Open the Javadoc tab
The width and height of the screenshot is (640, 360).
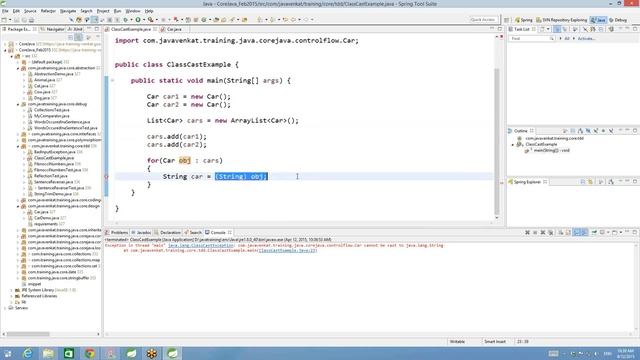point(141,232)
